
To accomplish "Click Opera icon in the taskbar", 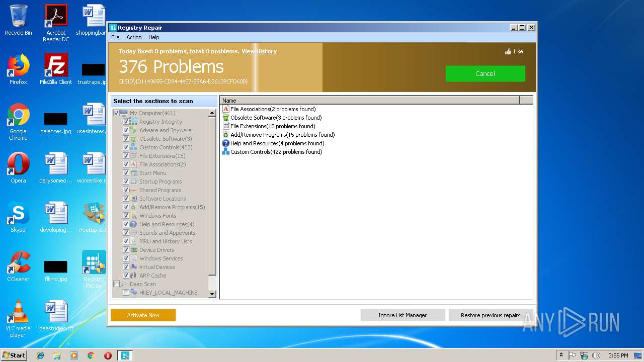I will 108,355.
